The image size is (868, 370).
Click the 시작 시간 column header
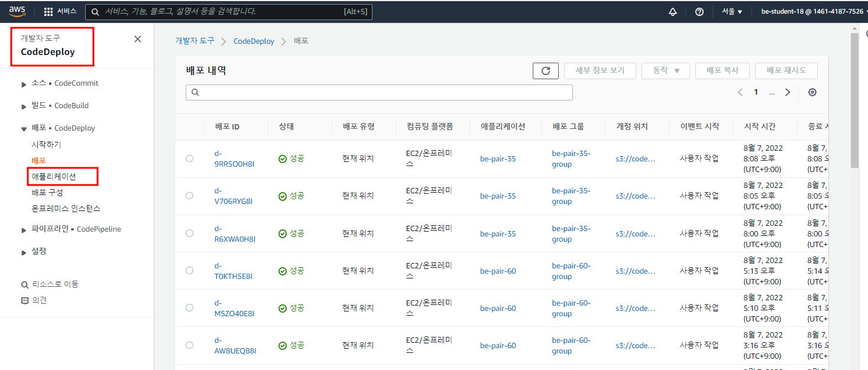point(760,126)
